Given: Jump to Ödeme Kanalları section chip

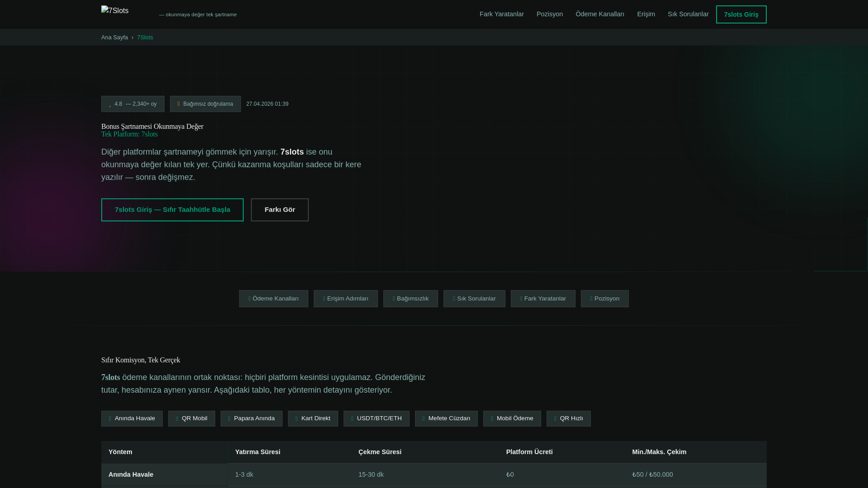Looking at the screenshot, I should [x=274, y=299].
